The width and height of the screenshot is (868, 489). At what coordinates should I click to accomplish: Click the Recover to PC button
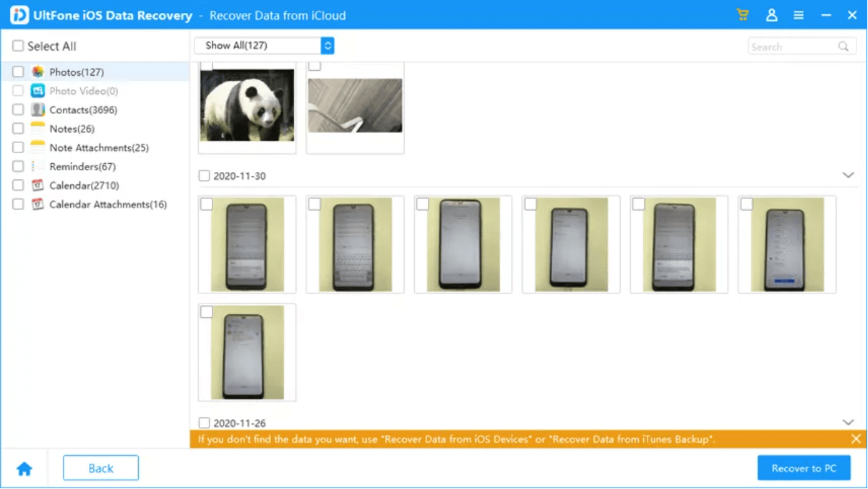(x=804, y=468)
